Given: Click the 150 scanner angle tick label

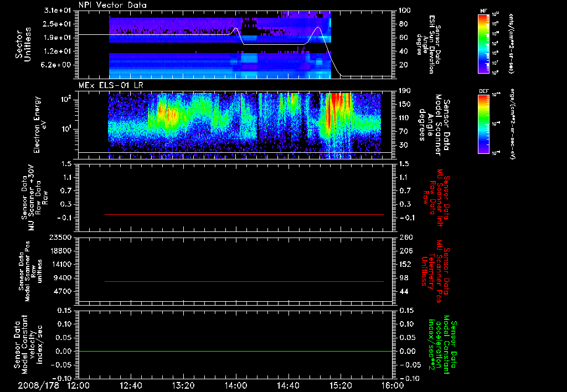Looking at the screenshot, I should pos(405,105).
